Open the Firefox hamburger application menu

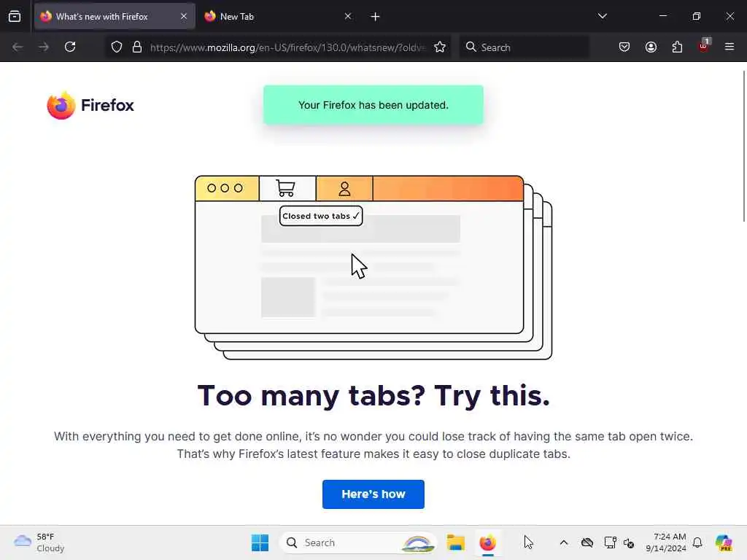coord(729,47)
